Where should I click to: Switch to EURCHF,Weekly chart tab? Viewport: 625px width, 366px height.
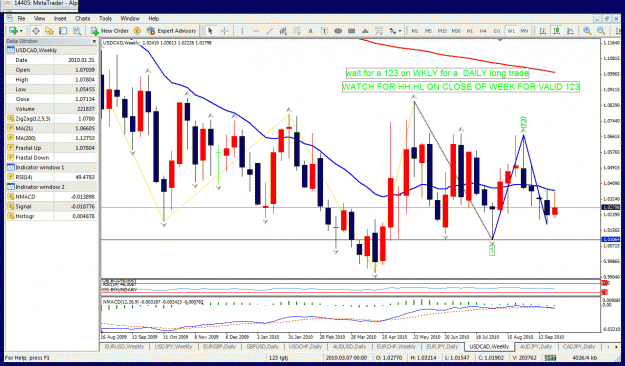tap(396, 346)
